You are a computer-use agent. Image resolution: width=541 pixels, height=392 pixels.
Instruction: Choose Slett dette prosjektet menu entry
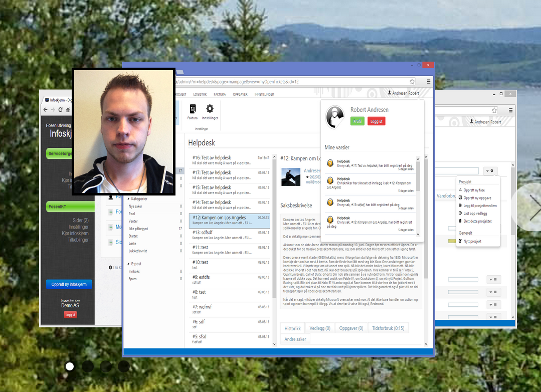point(477,221)
